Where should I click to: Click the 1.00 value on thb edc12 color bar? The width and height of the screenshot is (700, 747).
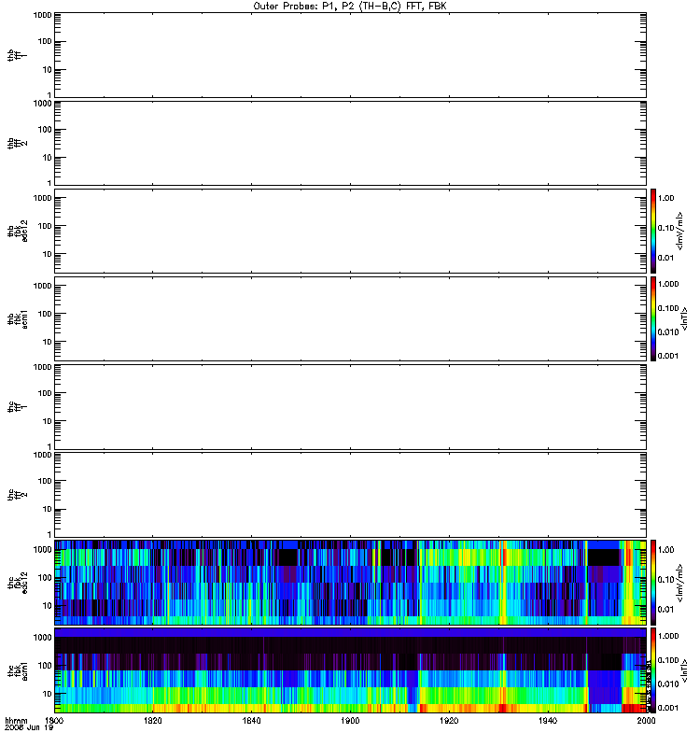coord(666,198)
